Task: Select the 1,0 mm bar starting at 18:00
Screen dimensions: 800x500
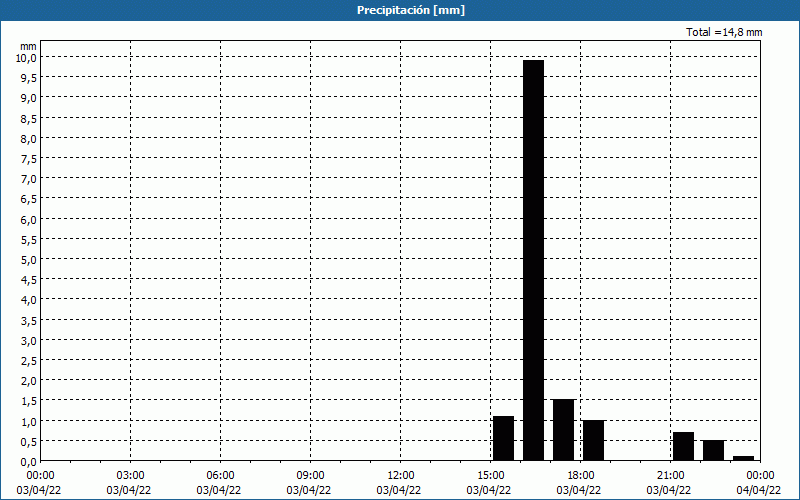Action: [x=593, y=440]
